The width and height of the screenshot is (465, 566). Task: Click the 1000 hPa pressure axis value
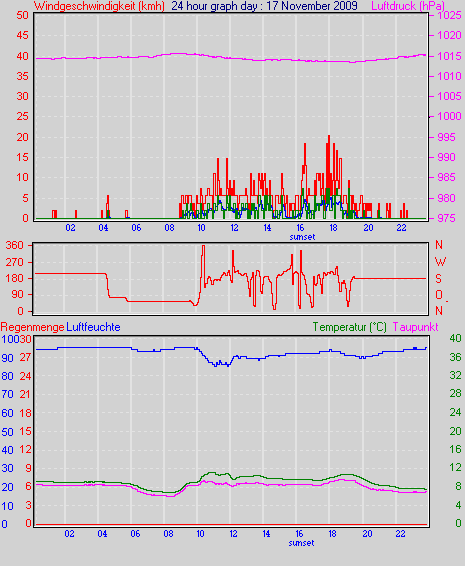[x=449, y=116]
